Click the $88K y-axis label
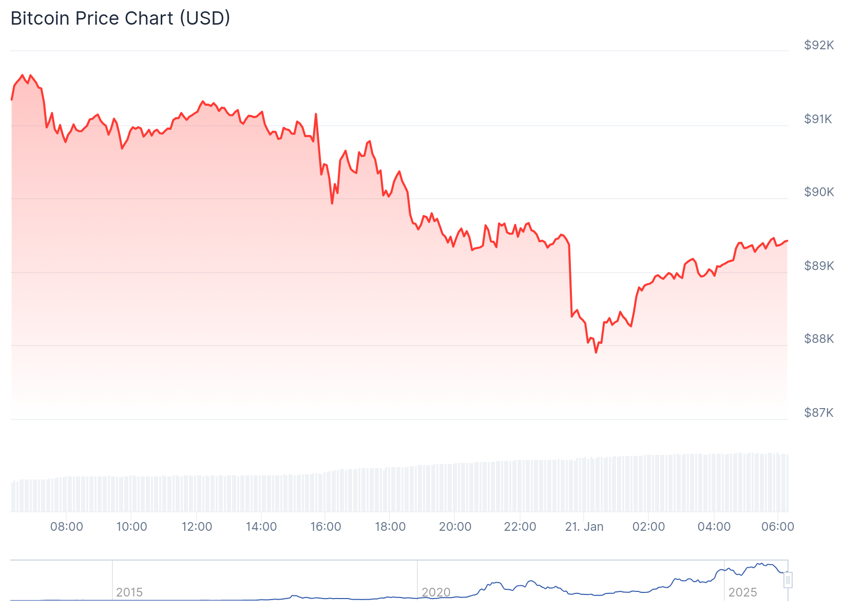This screenshot has height=616, width=844. pos(819,339)
